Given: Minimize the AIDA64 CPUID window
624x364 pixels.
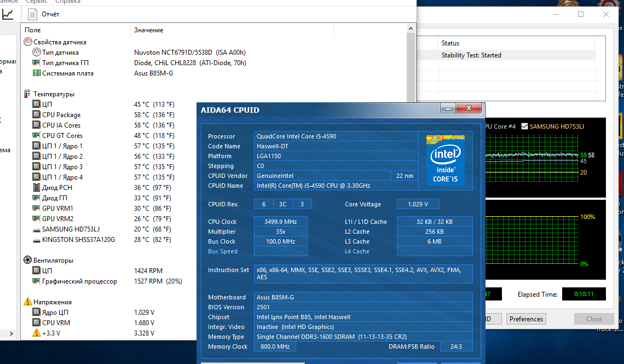Looking at the screenshot, I should tap(448, 108).
